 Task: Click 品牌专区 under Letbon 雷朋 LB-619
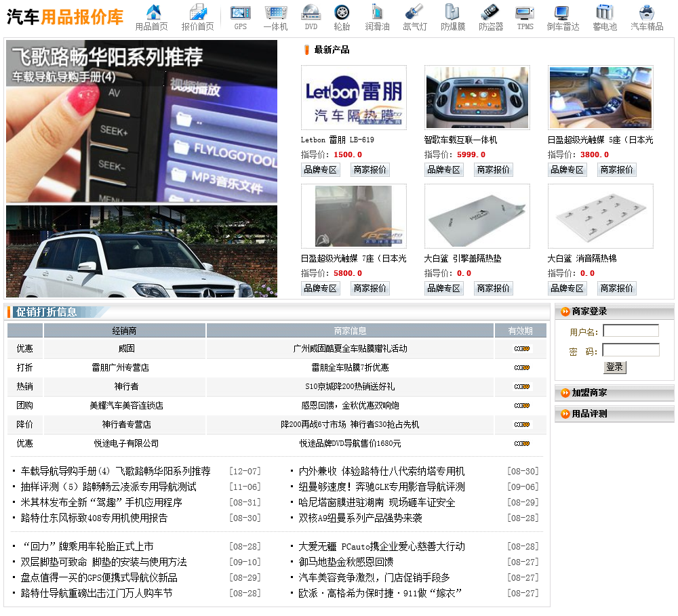(321, 169)
